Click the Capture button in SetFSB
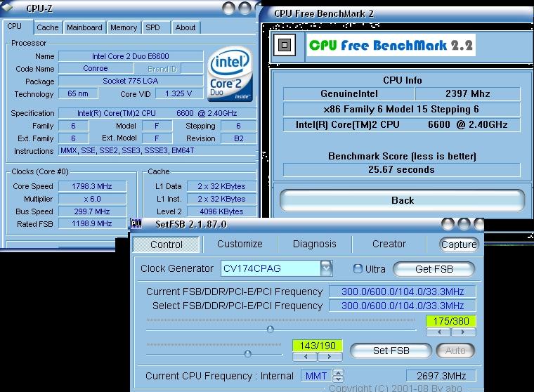 [459, 244]
